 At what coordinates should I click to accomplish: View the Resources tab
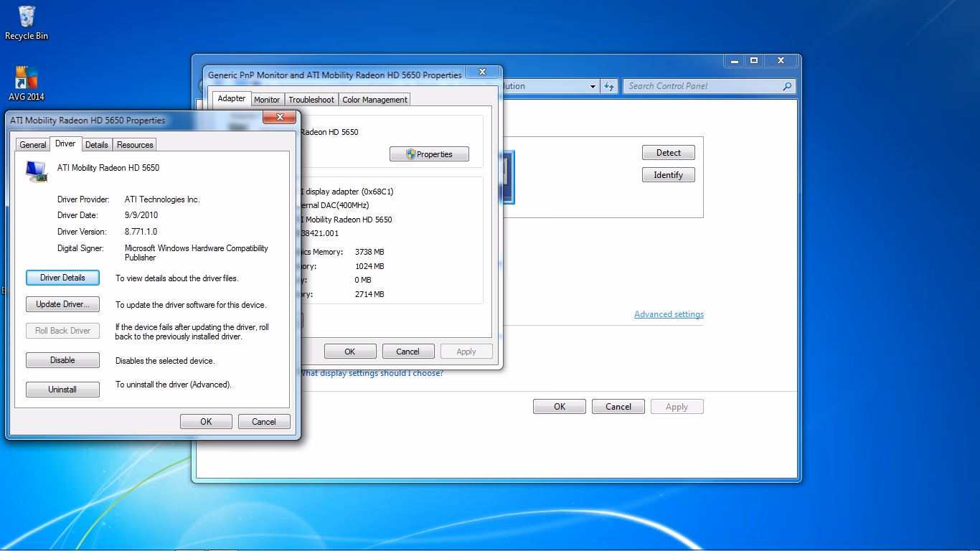[134, 144]
